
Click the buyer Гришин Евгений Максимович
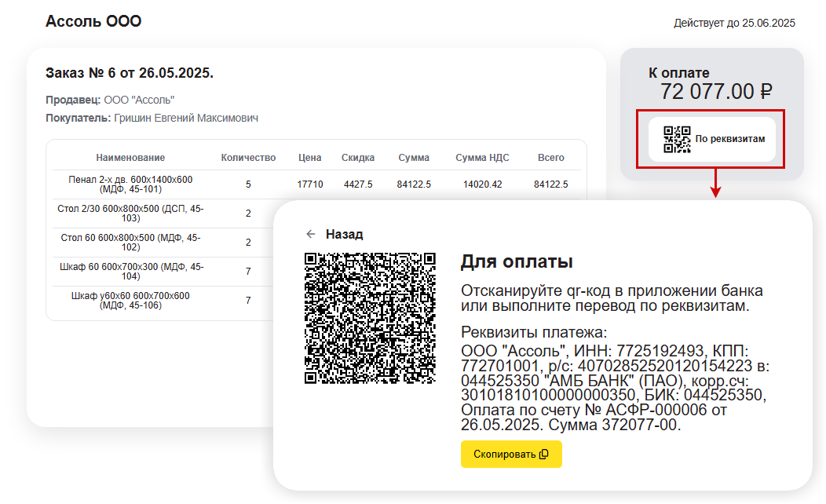coord(186,118)
